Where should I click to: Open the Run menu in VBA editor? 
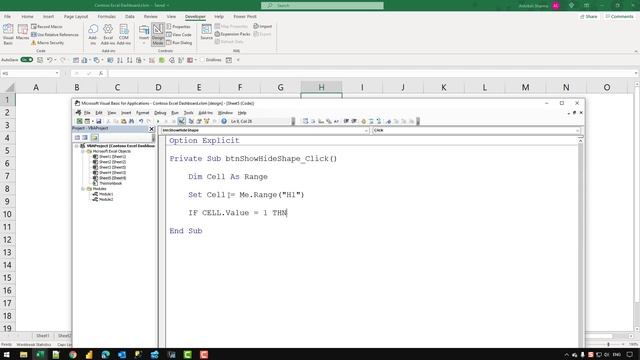click(x=175, y=113)
